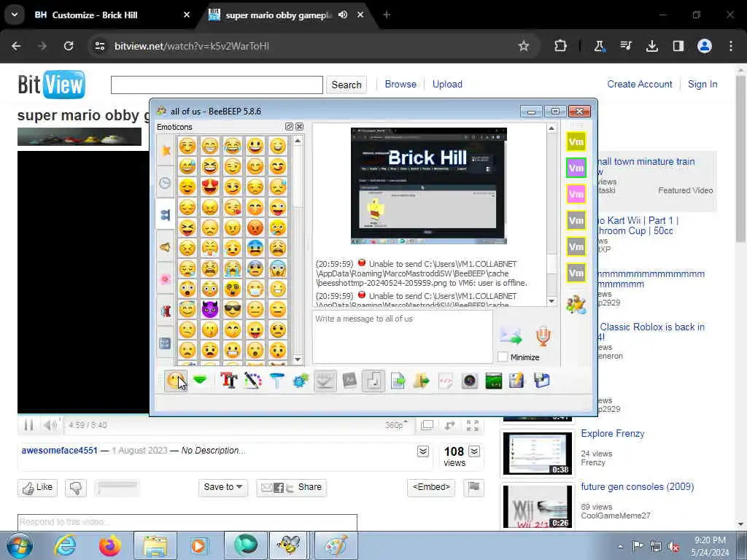This screenshot has width=747, height=560.
Task: Open the Browse link
Action: [x=400, y=85]
